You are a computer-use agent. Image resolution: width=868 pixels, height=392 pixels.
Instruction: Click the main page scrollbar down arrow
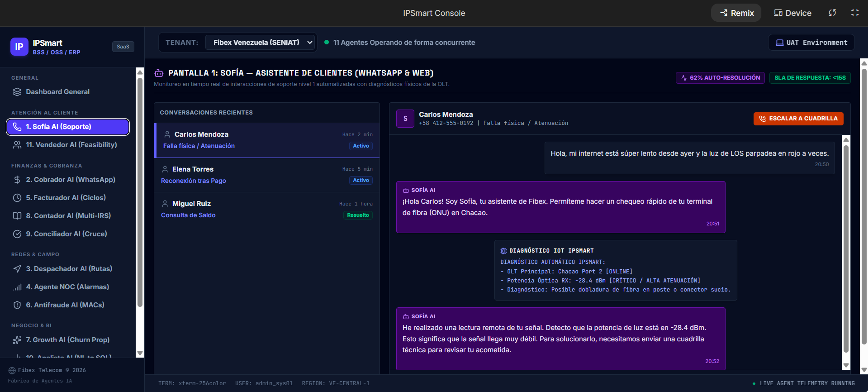pos(864,370)
